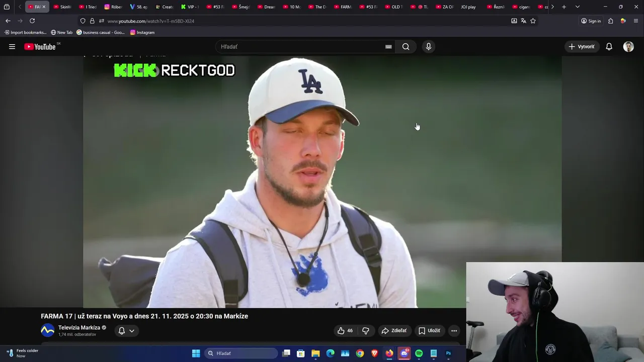This screenshot has height=362, width=644.
Task: Bookmark this page with the star
Action: (533, 21)
